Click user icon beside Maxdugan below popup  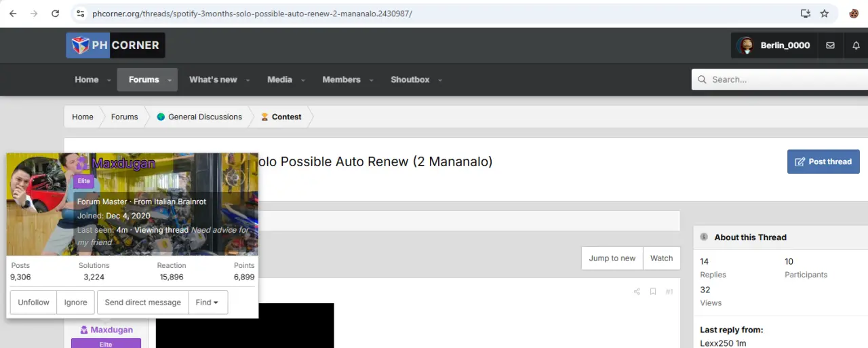pos(84,330)
